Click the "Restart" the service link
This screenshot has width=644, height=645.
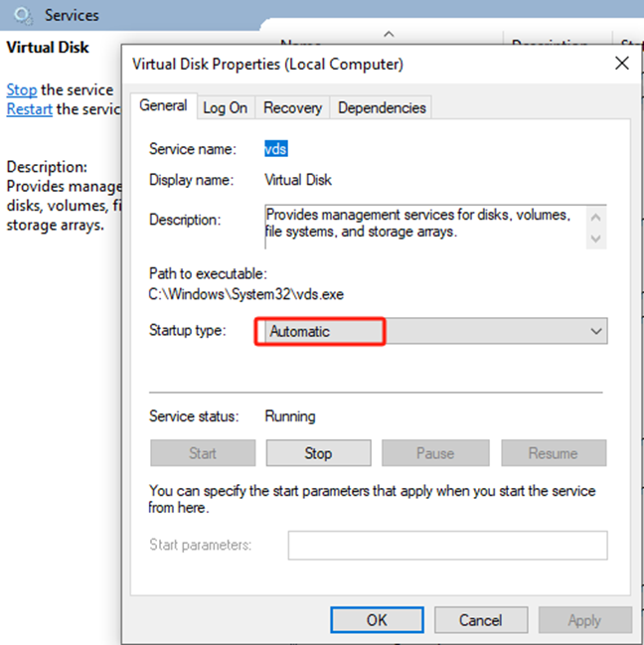click(x=29, y=108)
